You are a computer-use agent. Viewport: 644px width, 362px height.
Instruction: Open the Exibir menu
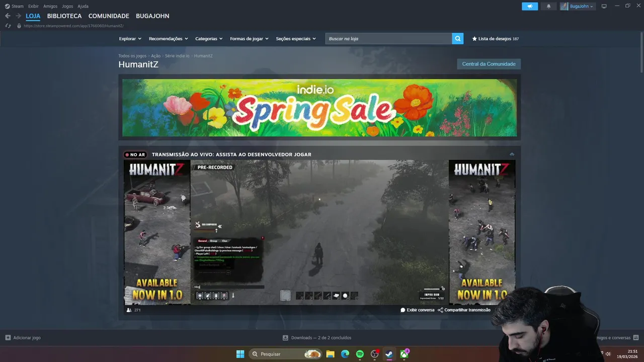pyautogui.click(x=33, y=6)
